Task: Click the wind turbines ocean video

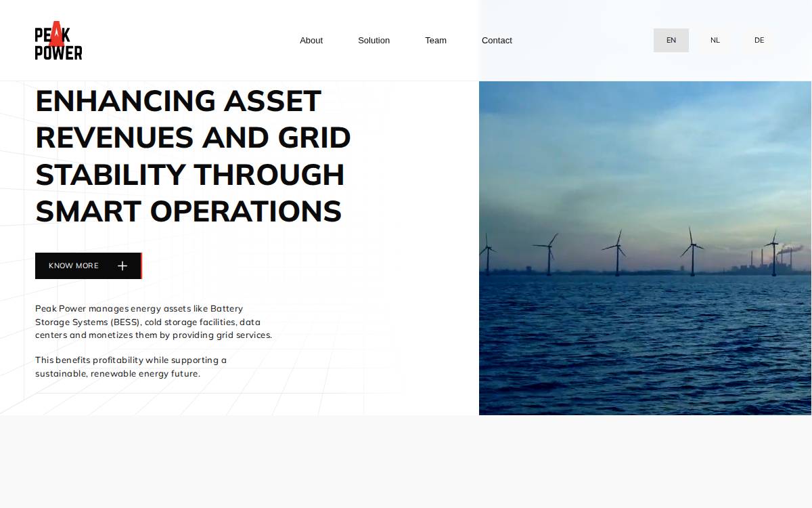Action: click(645, 248)
